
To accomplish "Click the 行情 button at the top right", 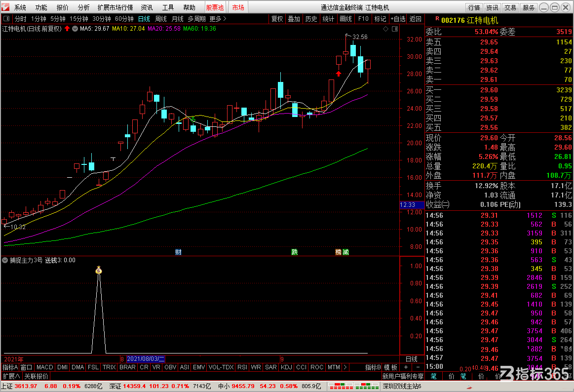I will coord(474,8).
